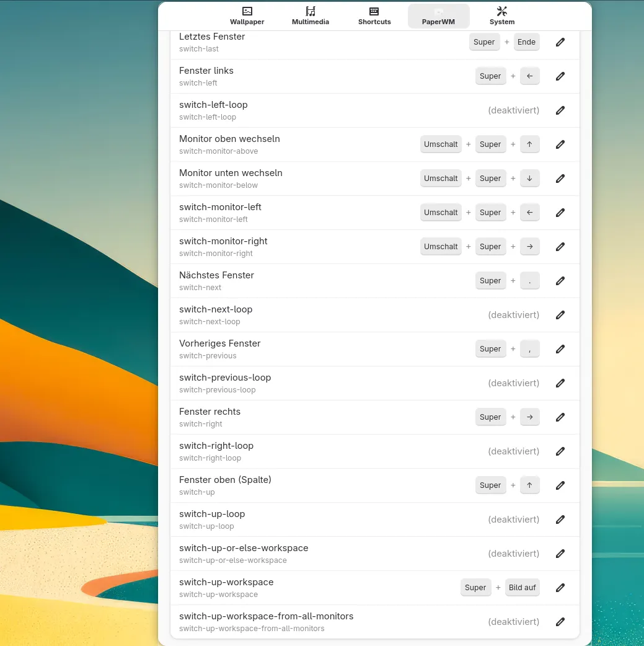The image size is (644, 646).
Task: Select the System tab
Action: pos(502,16)
